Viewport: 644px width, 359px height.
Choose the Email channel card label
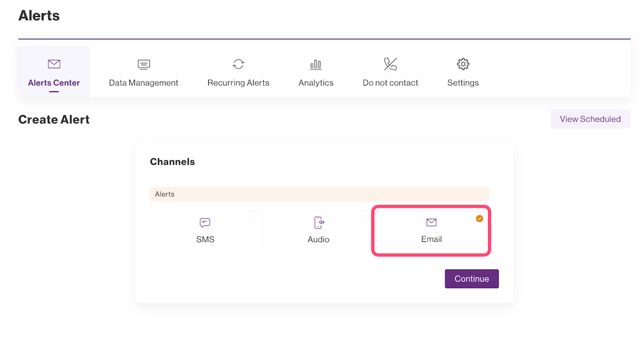431,239
